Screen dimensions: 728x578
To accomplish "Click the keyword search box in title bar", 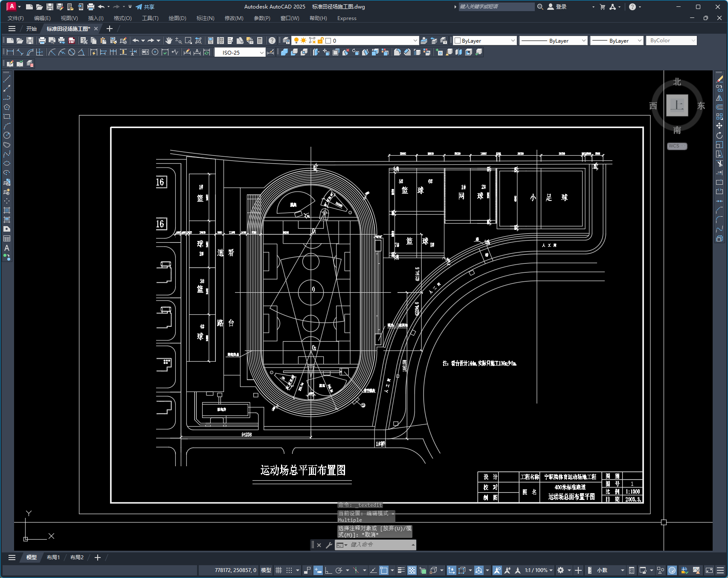I will pos(496,7).
